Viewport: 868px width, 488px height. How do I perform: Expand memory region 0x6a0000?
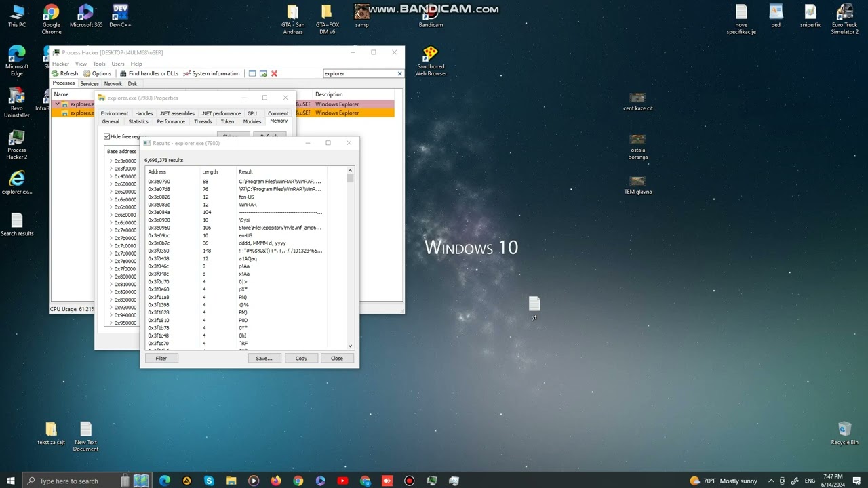click(x=111, y=199)
